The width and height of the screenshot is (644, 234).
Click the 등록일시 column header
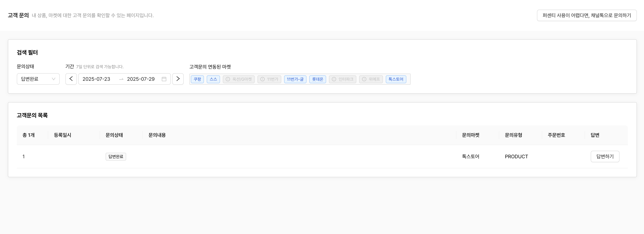(63, 135)
